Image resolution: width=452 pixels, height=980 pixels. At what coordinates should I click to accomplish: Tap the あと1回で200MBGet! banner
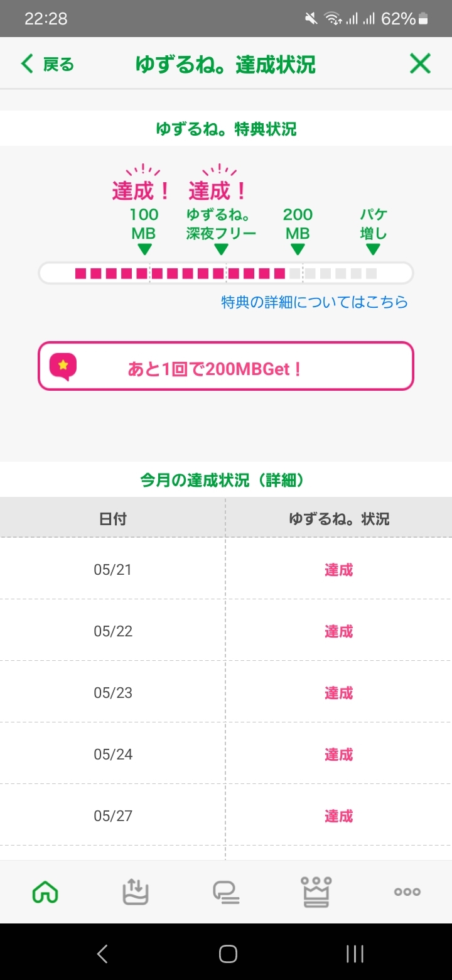226,367
